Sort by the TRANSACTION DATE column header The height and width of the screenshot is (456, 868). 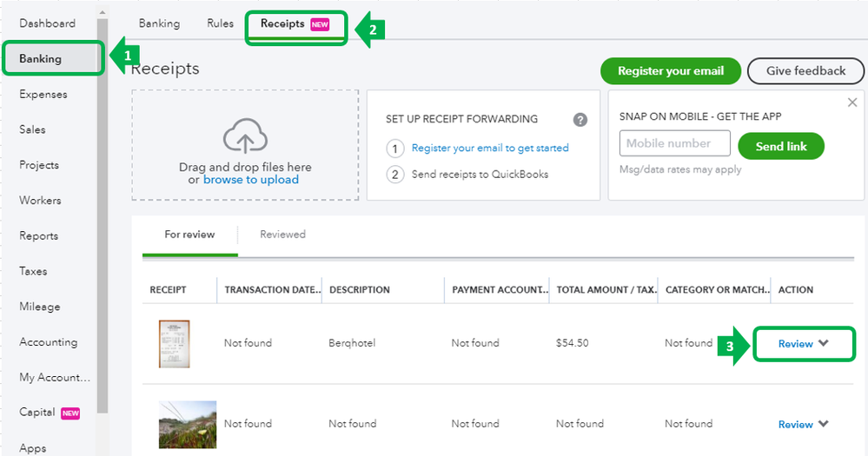click(272, 290)
